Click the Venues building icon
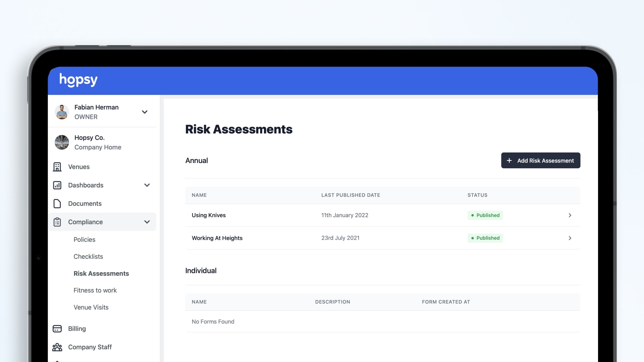The height and width of the screenshot is (362, 644). [57, 167]
